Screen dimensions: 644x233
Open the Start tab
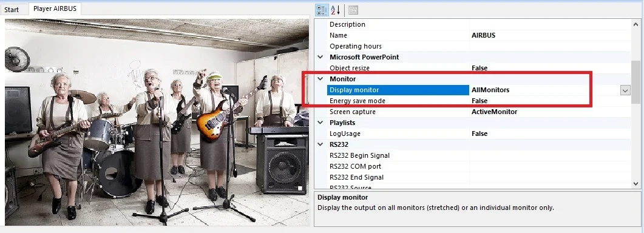click(x=12, y=10)
